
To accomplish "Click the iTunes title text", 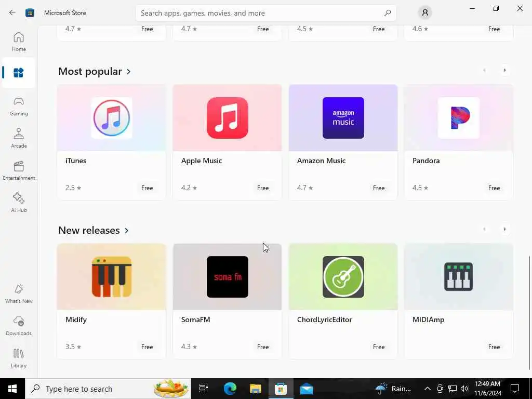I will click(76, 161).
